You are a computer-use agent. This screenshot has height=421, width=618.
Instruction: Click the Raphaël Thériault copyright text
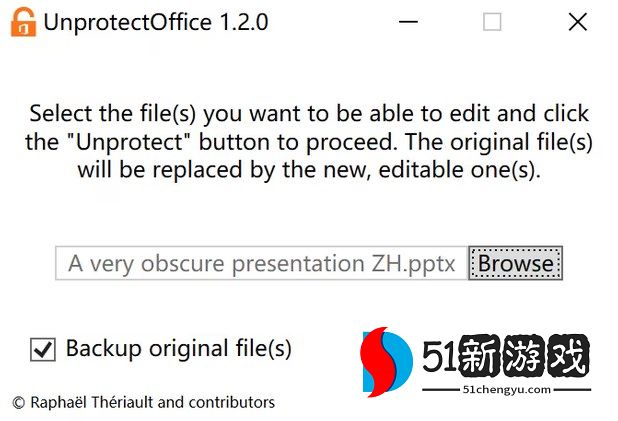pyautogui.click(x=143, y=402)
